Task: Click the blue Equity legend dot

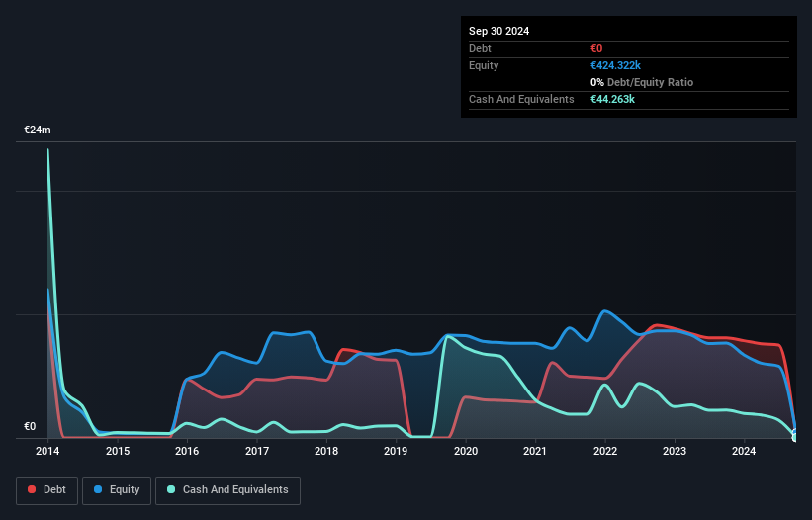Action: pyautogui.click(x=98, y=489)
